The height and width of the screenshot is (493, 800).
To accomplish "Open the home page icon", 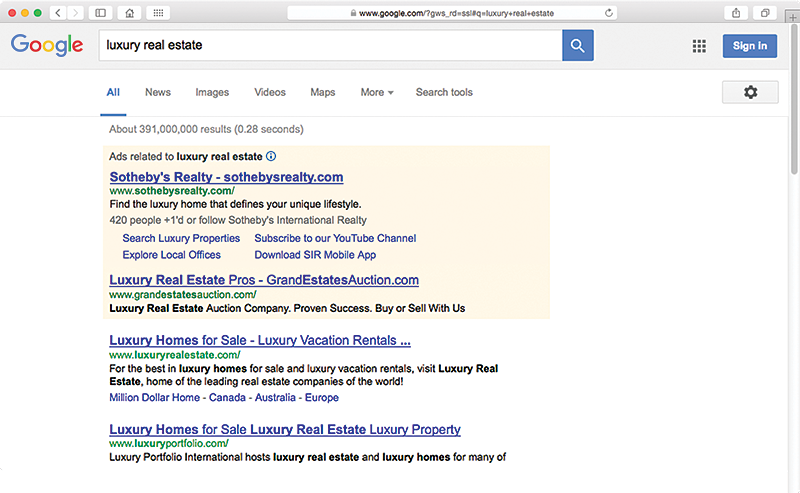I will pyautogui.click(x=130, y=13).
